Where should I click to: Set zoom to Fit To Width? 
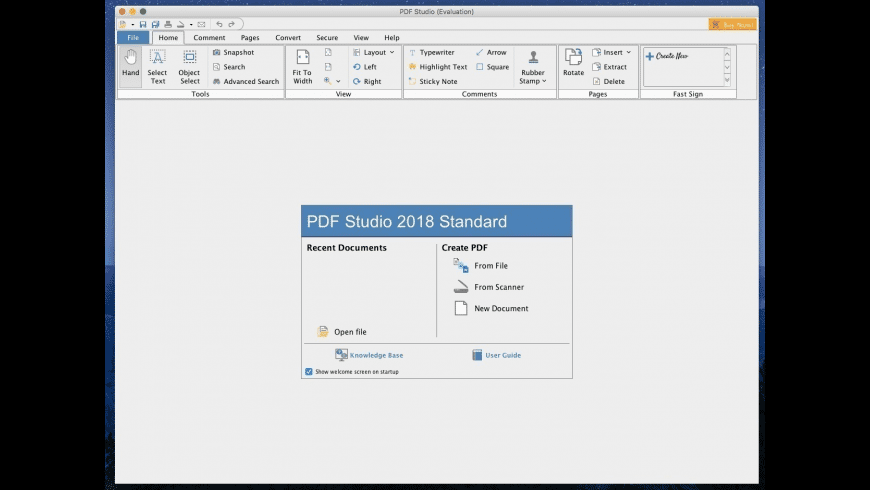tap(302, 67)
